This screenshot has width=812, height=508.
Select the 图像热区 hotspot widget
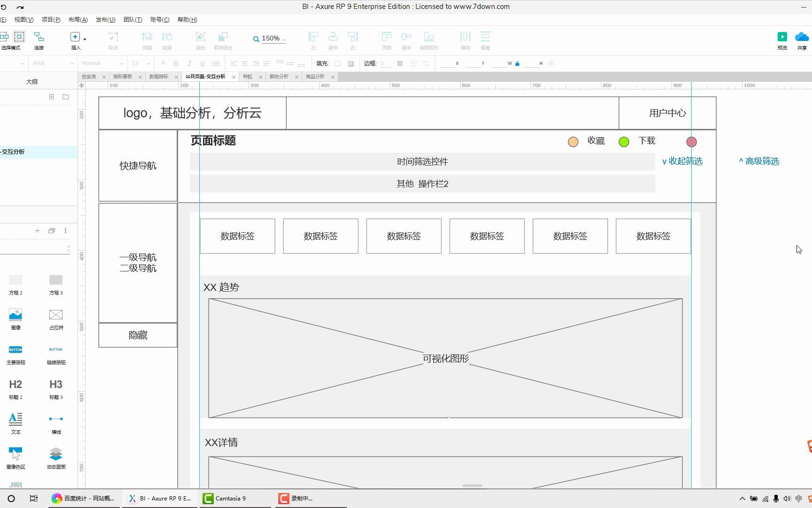(x=16, y=458)
